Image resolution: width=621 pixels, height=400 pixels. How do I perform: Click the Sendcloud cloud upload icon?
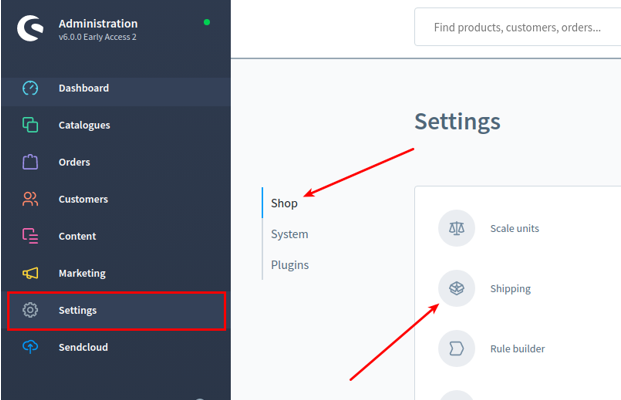(30, 347)
